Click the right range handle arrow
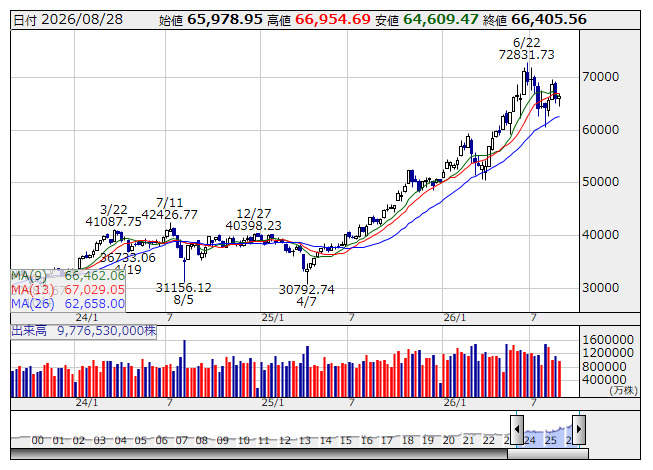Image resolution: width=653 pixels, height=470 pixels. tap(579, 429)
